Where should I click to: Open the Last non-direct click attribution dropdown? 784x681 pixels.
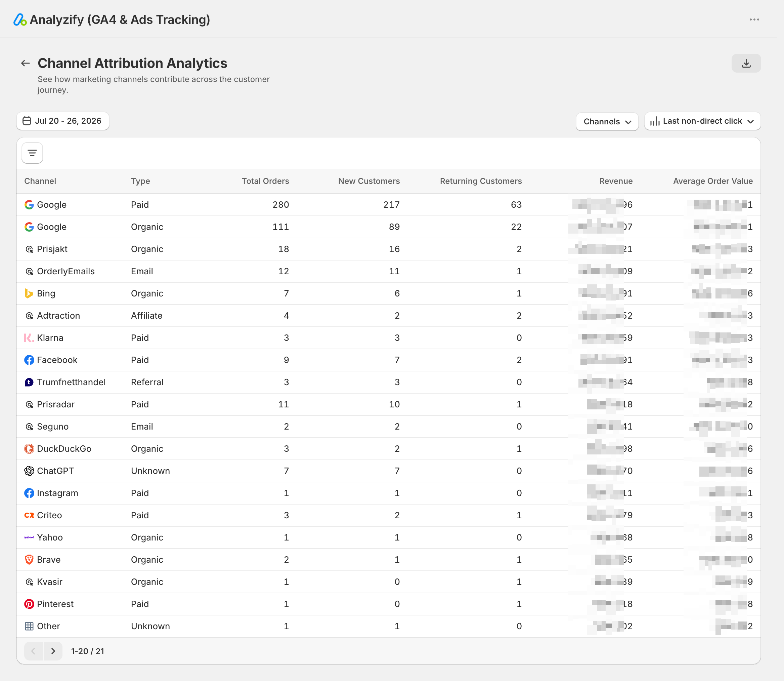click(702, 121)
